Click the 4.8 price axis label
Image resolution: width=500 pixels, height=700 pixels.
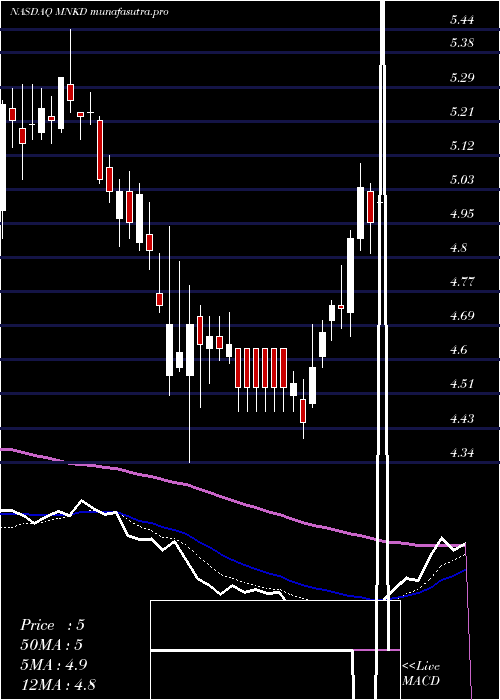coord(458,247)
